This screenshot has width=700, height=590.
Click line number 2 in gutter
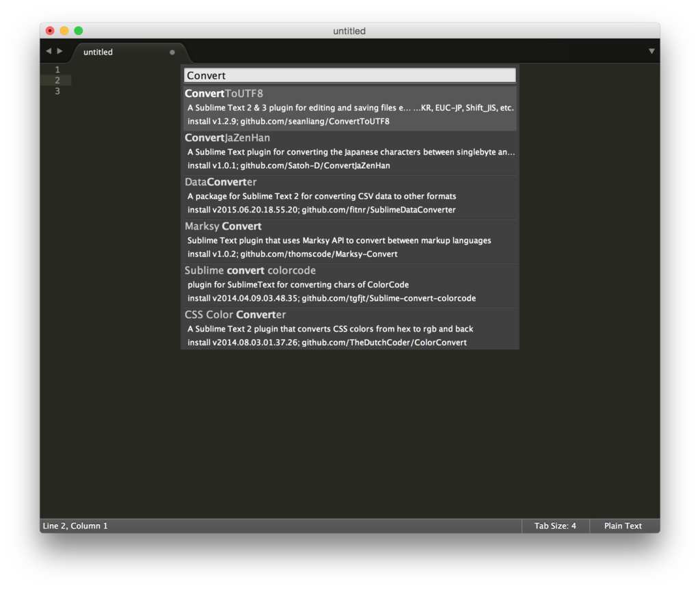(57, 81)
